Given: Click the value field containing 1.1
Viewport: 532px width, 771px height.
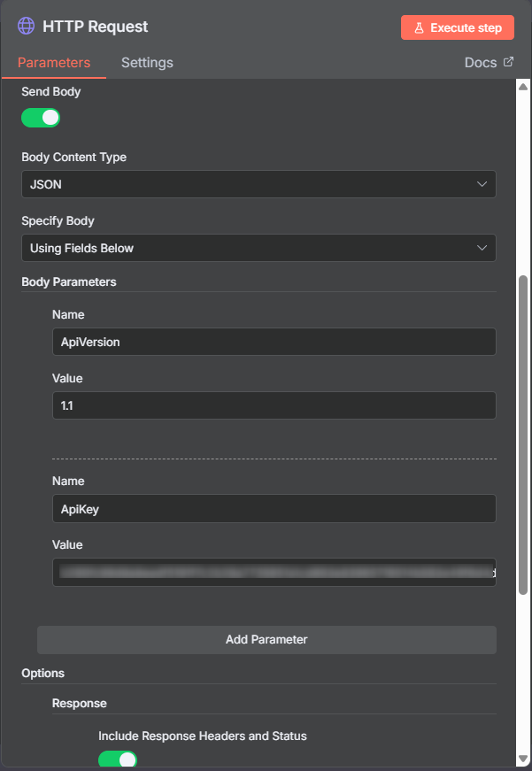Looking at the screenshot, I should (x=274, y=405).
